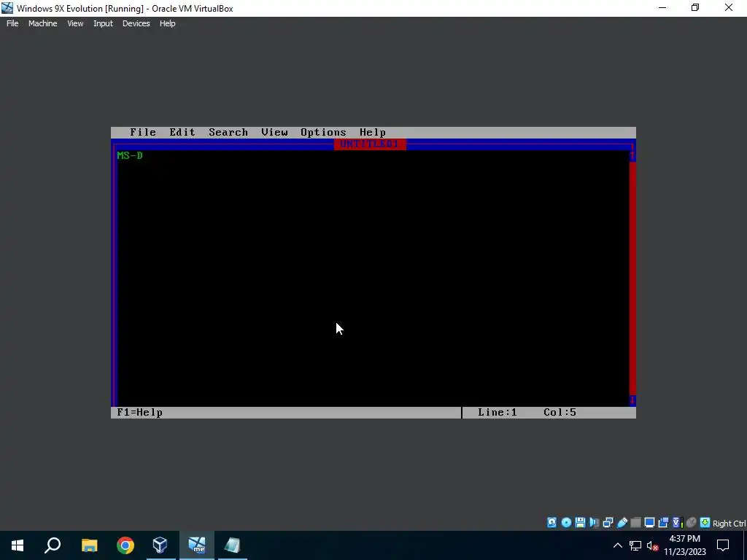Click the USB devices indicator

pyautogui.click(x=622, y=523)
